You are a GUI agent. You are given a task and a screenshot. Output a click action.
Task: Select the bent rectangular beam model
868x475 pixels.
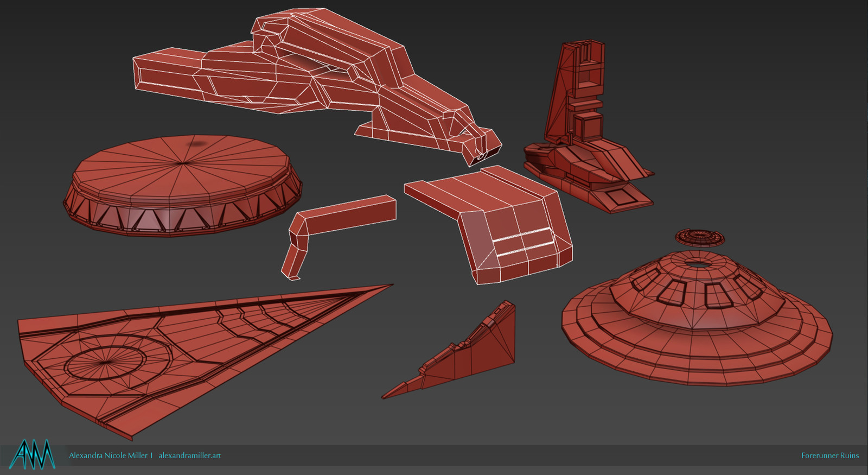click(338, 237)
